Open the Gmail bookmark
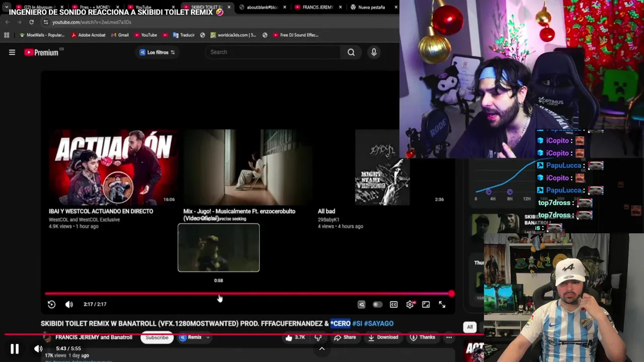Screen dimensions: 644x362 pyautogui.click(x=120, y=35)
